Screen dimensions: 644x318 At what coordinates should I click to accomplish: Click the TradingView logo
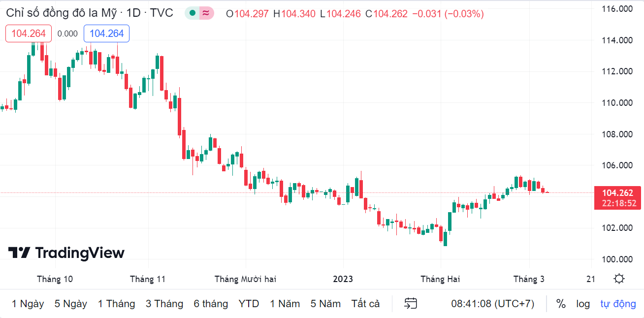point(66,253)
